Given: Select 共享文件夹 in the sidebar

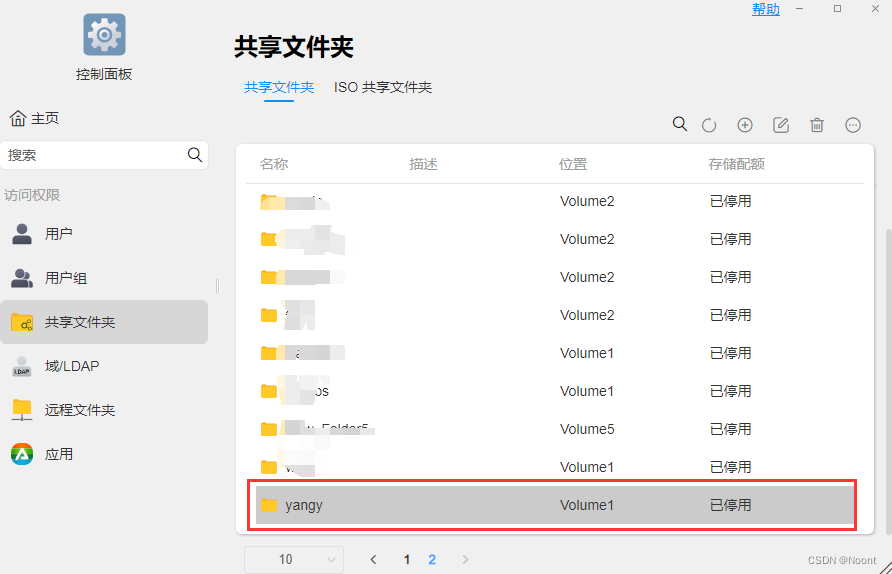Looking at the screenshot, I should (104, 322).
